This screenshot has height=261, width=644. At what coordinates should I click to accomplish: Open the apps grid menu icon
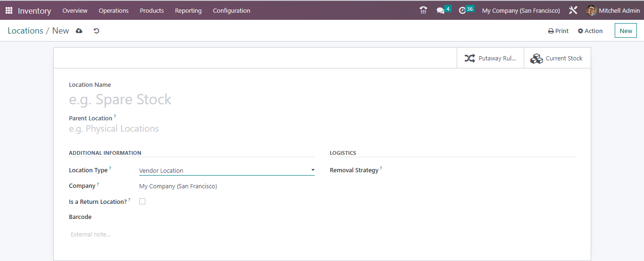(9, 10)
